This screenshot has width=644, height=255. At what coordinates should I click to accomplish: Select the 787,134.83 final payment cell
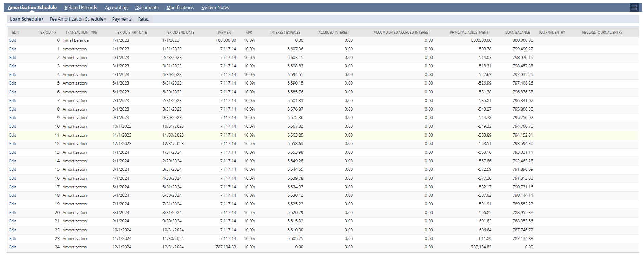pos(226,247)
